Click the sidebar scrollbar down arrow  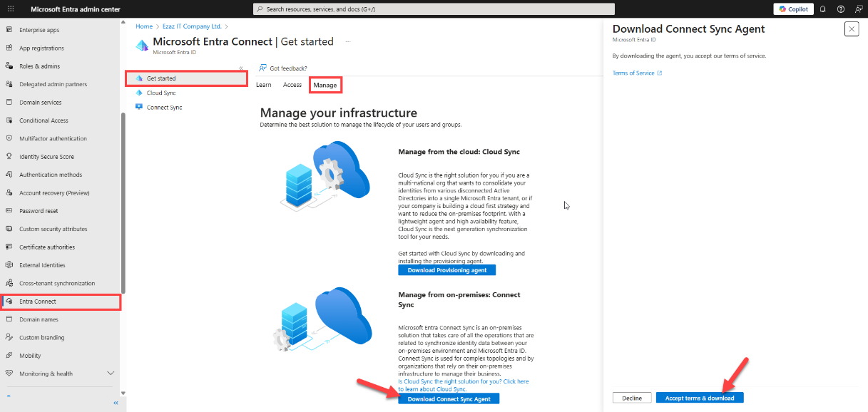(x=123, y=393)
